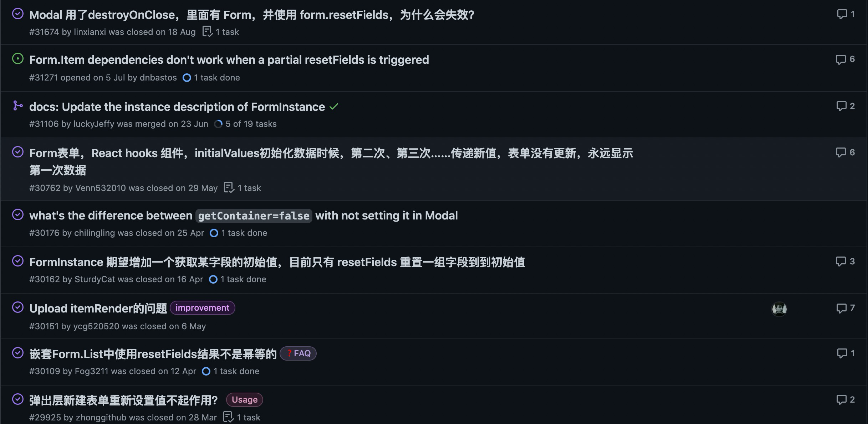Click the task progress circle for 5 of 19 tasks
The width and height of the screenshot is (868, 424).
point(218,124)
